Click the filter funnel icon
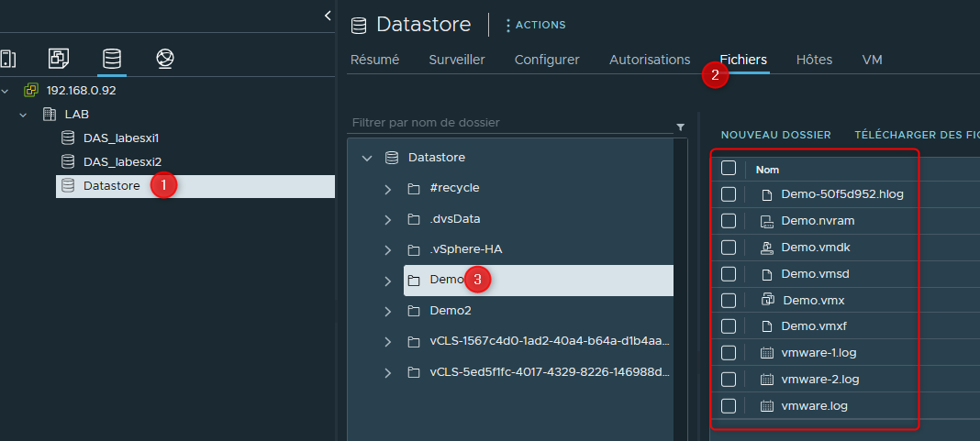 click(681, 127)
